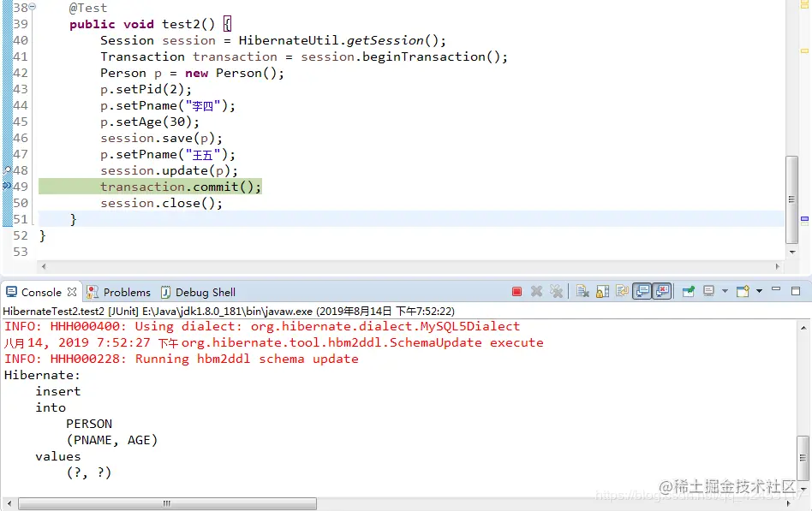Click the HHH000400 Using dialect console line
This screenshot has width=812, height=511.
pyautogui.click(x=262, y=326)
